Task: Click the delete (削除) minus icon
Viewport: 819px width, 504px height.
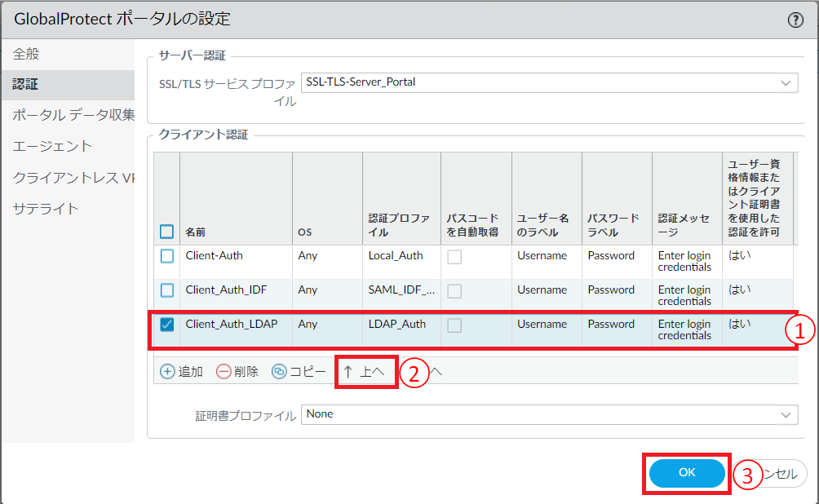Action: click(224, 371)
